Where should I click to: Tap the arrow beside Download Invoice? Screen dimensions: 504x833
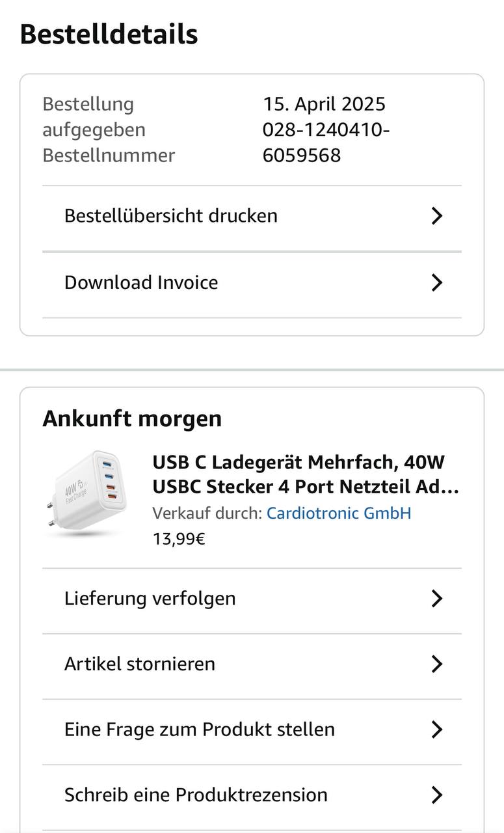(437, 282)
